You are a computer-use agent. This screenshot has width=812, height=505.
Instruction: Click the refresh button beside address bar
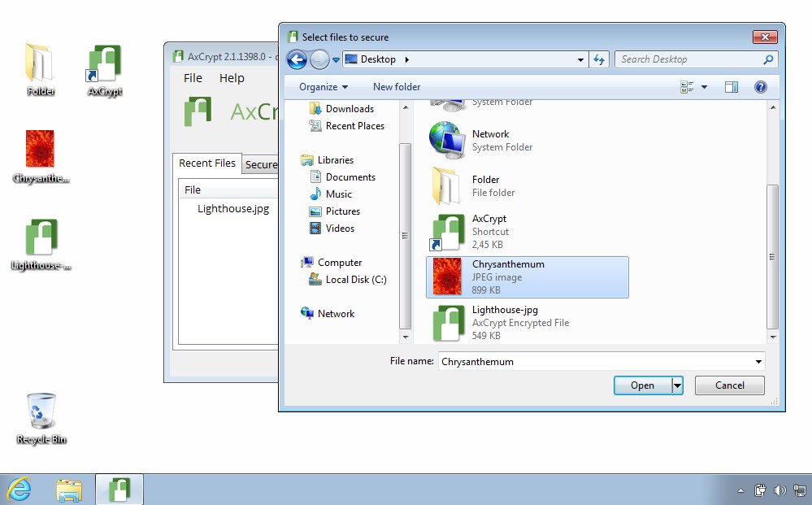pos(599,59)
